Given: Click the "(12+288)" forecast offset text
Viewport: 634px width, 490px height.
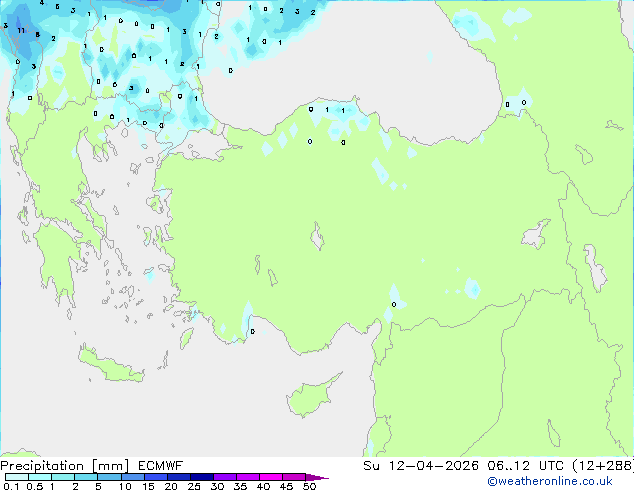Looking at the screenshot, I should point(603,466).
